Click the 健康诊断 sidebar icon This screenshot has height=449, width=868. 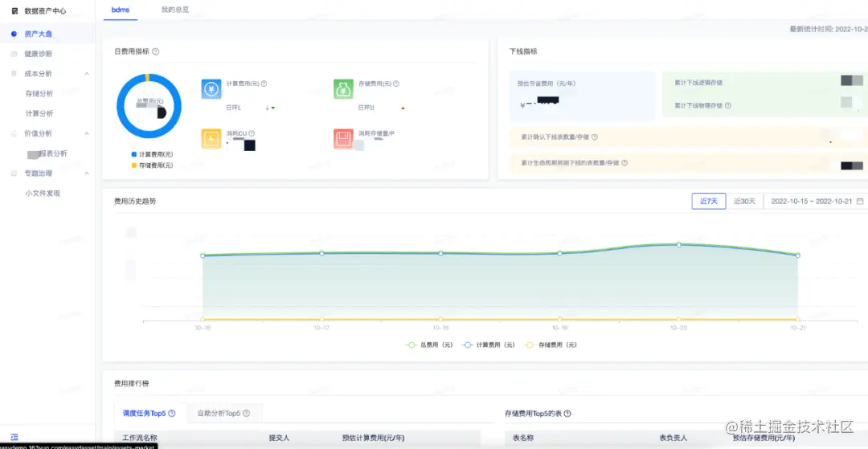(14, 54)
